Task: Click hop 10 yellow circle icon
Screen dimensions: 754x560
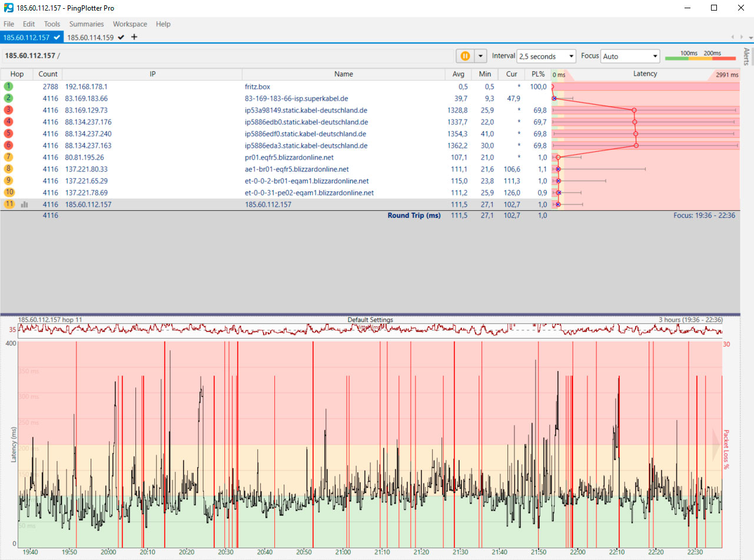Action: click(x=9, y=193)
